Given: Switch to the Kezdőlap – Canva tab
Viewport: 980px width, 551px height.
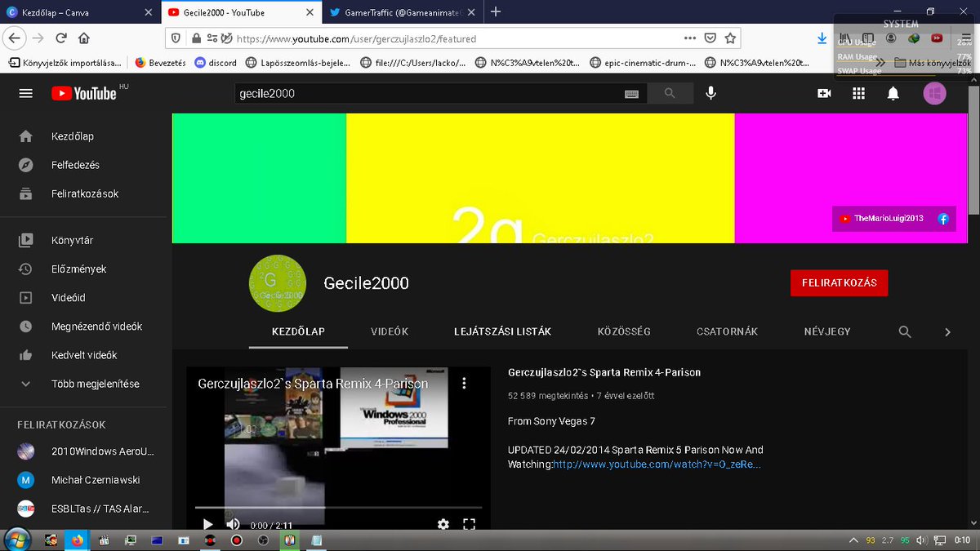Looking at the screenshot, I should pos(78,12).
